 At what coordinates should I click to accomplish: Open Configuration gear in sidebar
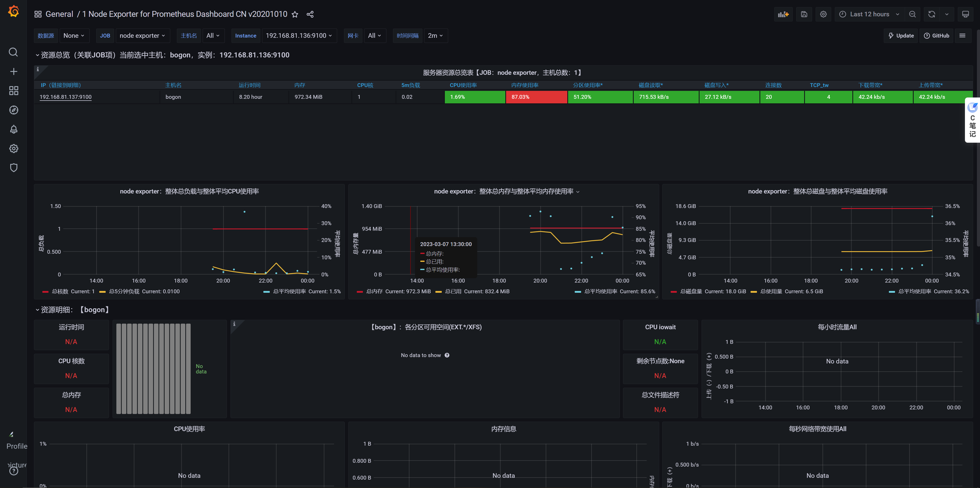[13, 148]
